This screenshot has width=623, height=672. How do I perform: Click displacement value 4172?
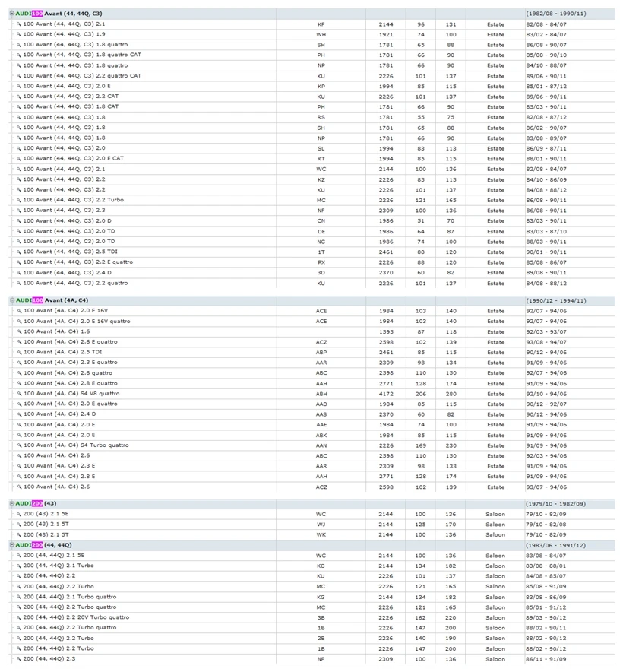pos(386,394)
